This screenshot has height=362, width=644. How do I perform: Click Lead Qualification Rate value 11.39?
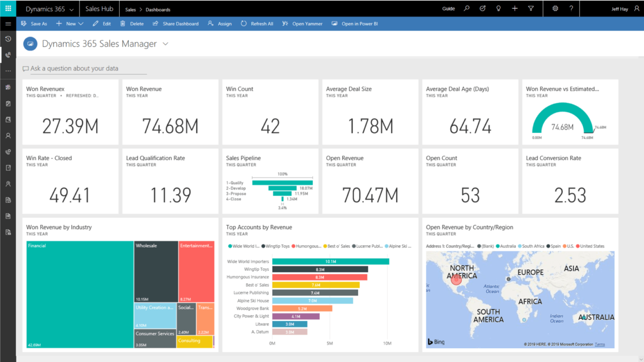pos(171,195)
